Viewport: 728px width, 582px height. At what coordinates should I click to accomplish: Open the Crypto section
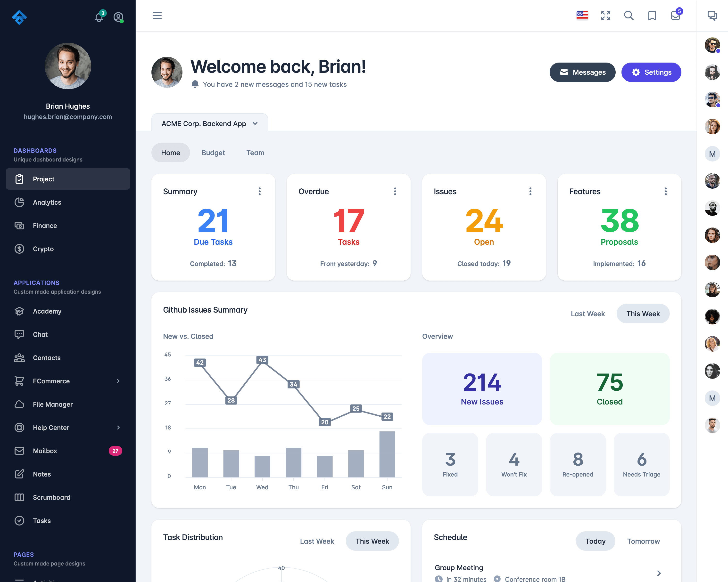[x=43, y=248]
